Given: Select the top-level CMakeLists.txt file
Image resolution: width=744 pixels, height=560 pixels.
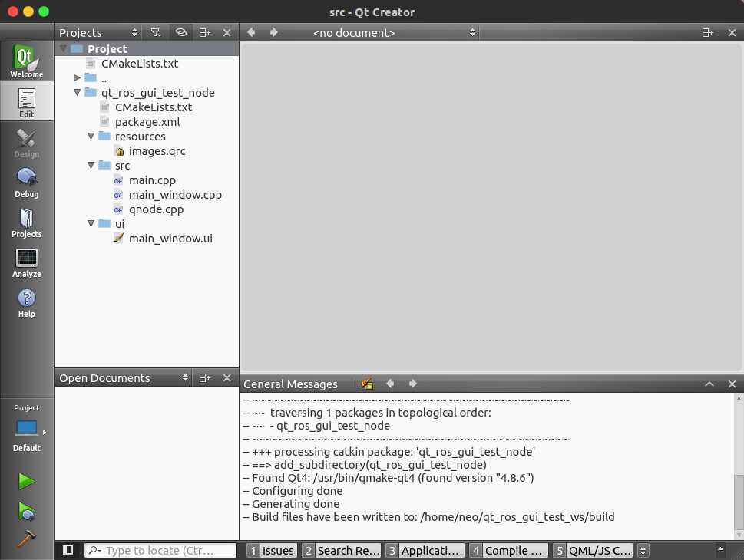Looking at the screenshot, I should (140, 63).
